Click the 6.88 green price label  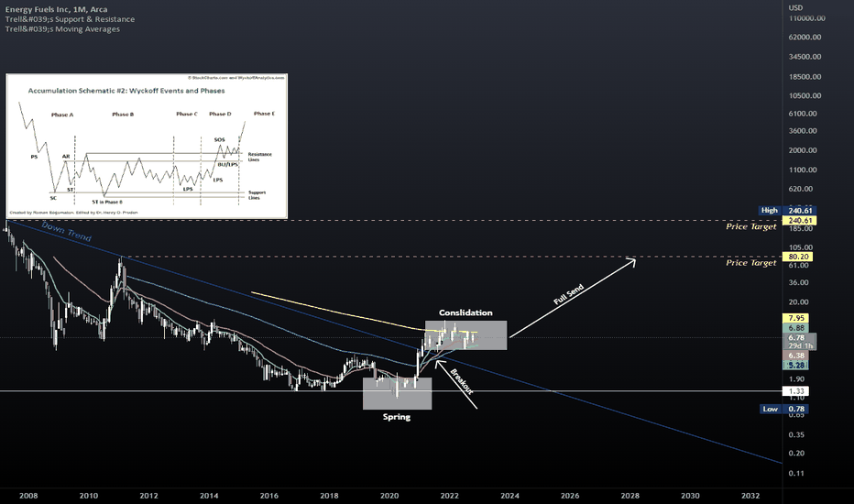coord(795,328)
